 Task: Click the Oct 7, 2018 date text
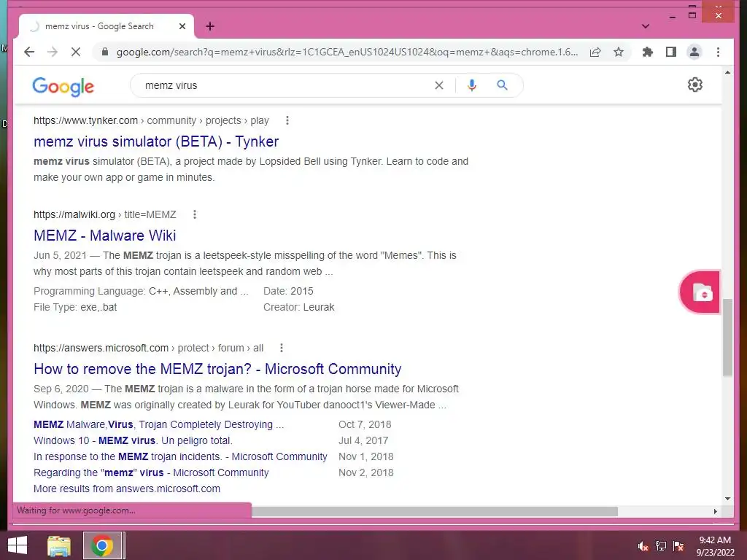[x=365, y=424]
